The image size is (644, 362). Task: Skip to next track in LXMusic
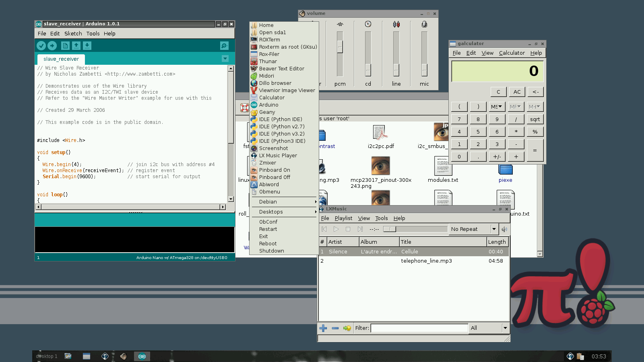(x=360, y=229)
